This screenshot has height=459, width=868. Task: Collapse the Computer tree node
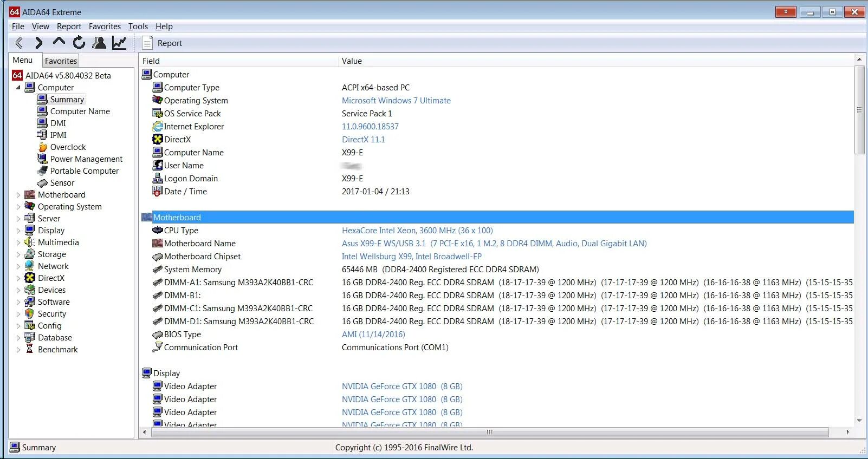click(x=18, y=88)
